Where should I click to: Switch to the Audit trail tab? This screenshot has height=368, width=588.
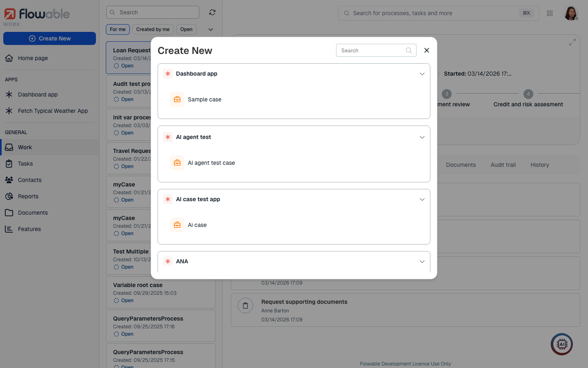click(x=503, y=165)
